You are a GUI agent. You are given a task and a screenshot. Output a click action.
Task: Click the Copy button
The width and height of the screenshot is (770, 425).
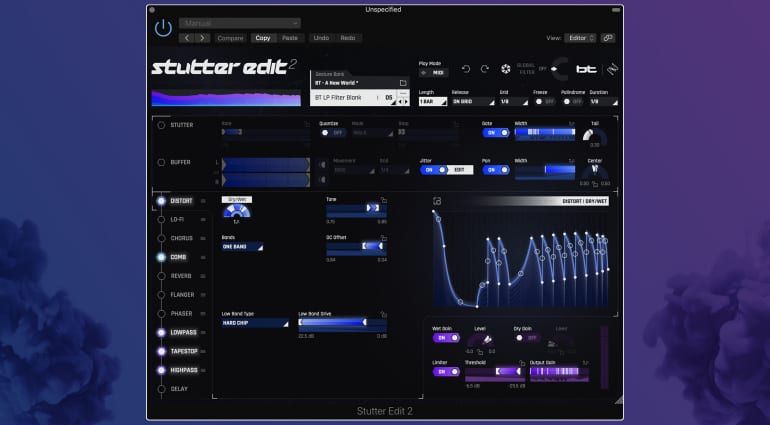(x=263, y=38)
